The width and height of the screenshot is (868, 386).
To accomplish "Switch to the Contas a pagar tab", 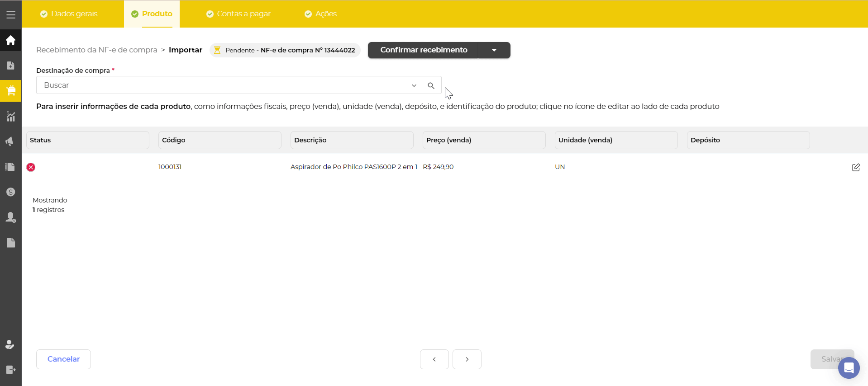I will [x=238, y=14].
